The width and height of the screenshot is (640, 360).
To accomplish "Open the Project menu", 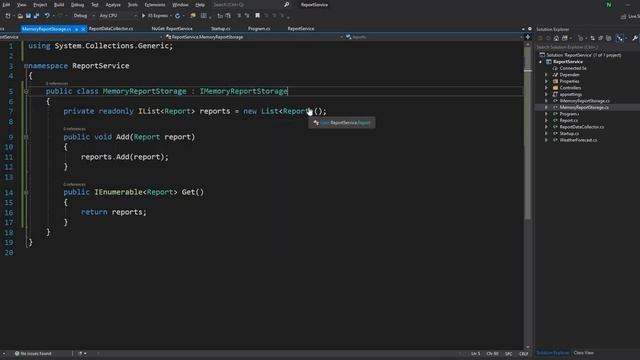I will [40, 4].
